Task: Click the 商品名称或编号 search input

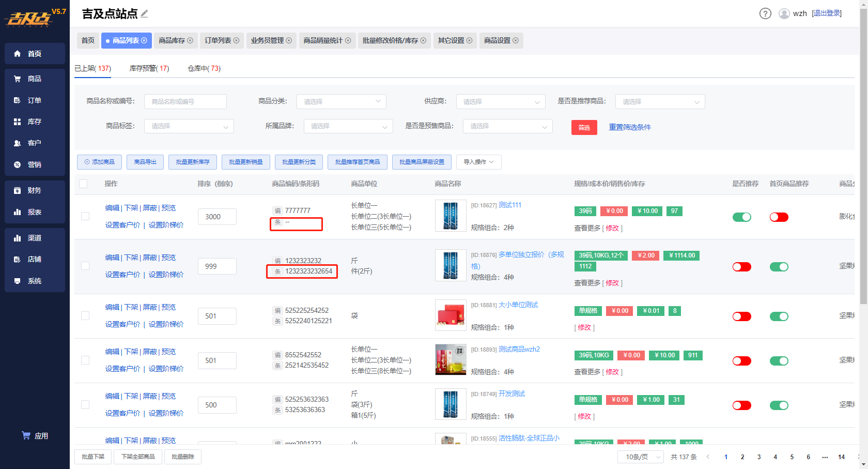Action: click(185, 101)
